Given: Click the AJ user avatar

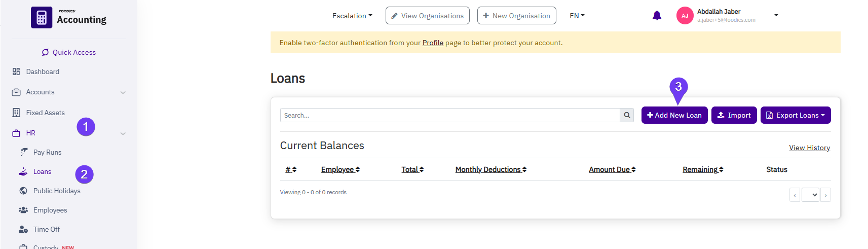Looking at the screenshot, I should tap(685, 16).
